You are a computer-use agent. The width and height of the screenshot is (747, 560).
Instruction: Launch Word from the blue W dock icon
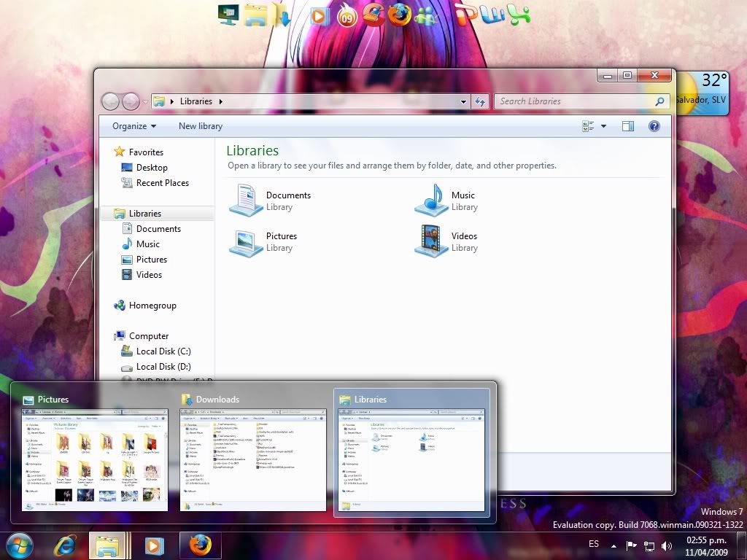click(x=492, y=15)
